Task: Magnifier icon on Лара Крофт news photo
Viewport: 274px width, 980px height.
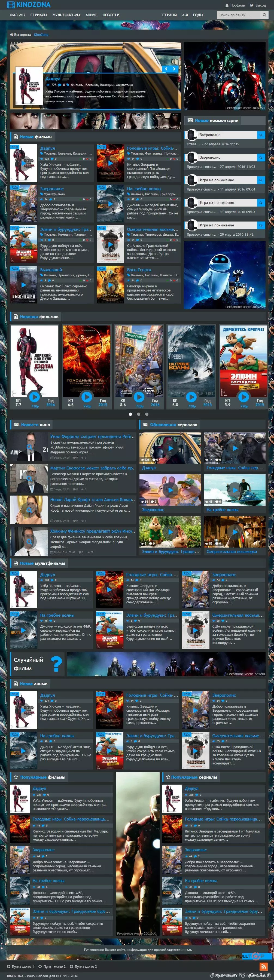Action: (29, 510)
